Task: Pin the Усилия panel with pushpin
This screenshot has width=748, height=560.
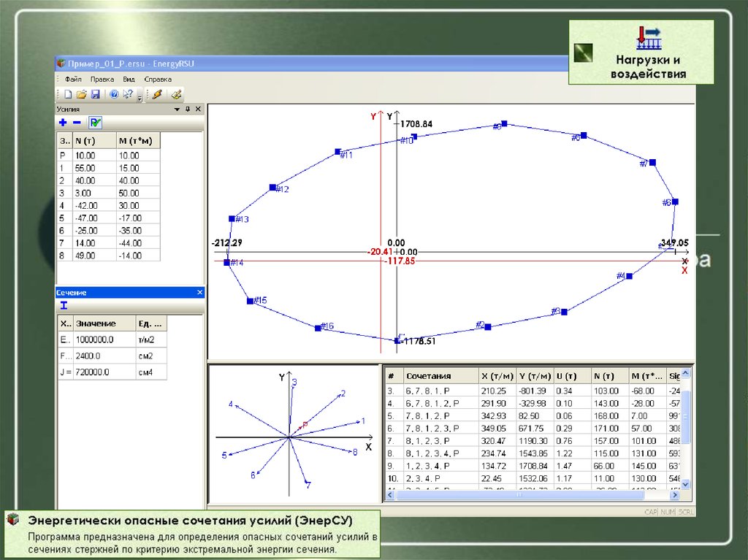Action: tap(187, 109)
